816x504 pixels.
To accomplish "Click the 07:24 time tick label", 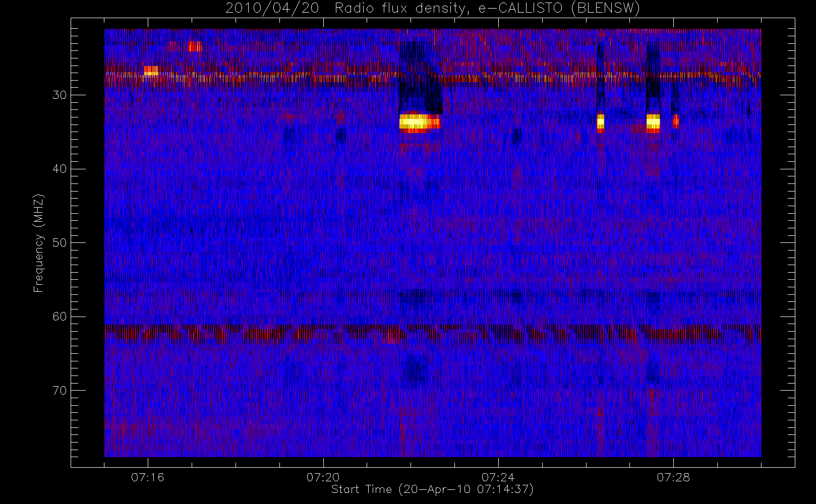I will pos(498,477).
